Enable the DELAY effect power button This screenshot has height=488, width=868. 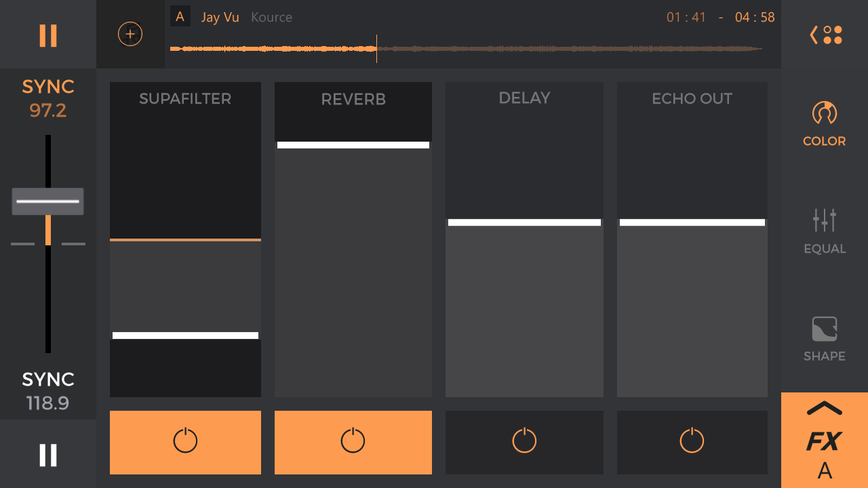[x=524, y=442]
